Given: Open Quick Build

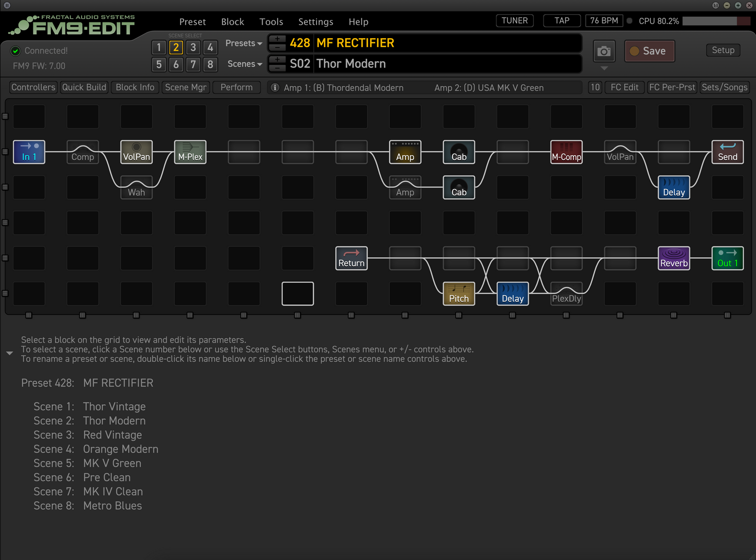Looking at the screenshot, I should click(x=84, y=87).
